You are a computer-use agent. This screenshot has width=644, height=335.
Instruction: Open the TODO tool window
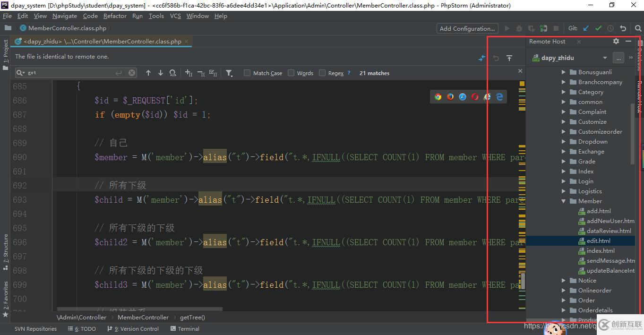click(x=82, y=329)
